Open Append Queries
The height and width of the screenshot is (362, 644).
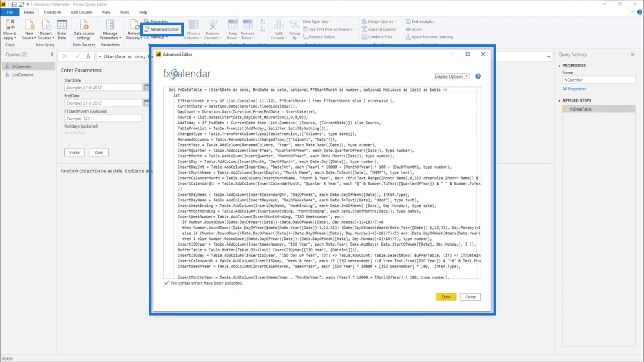380,29
